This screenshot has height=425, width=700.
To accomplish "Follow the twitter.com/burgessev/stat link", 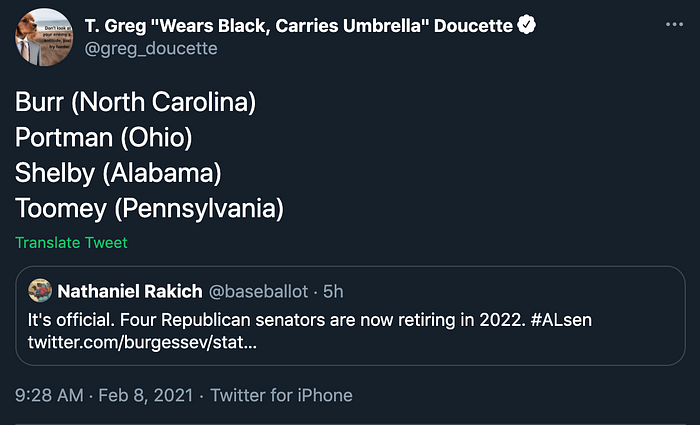I will (142, 342).
